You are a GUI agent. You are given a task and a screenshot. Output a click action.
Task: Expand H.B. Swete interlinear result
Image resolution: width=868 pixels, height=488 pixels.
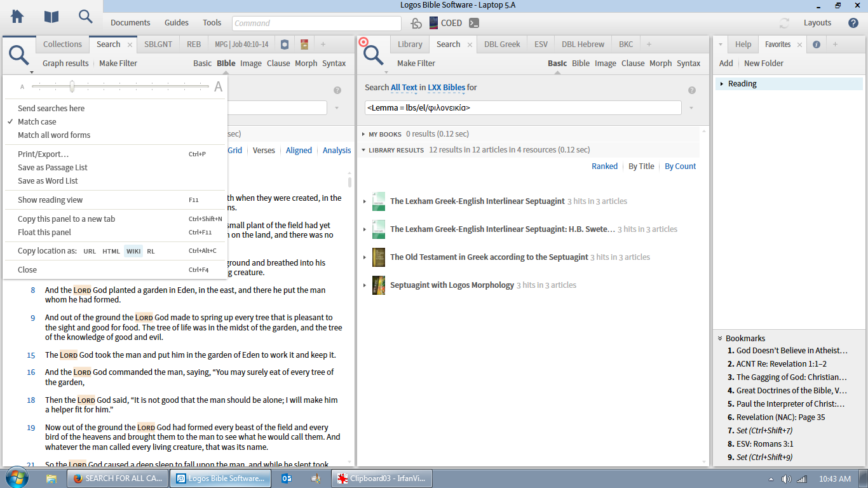365,229
